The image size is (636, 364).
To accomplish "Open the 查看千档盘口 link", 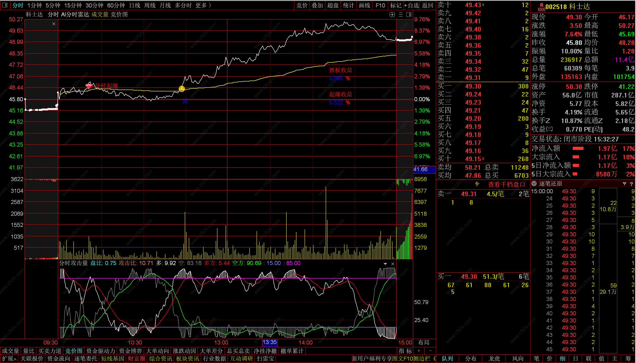I will tap(507, 184).
